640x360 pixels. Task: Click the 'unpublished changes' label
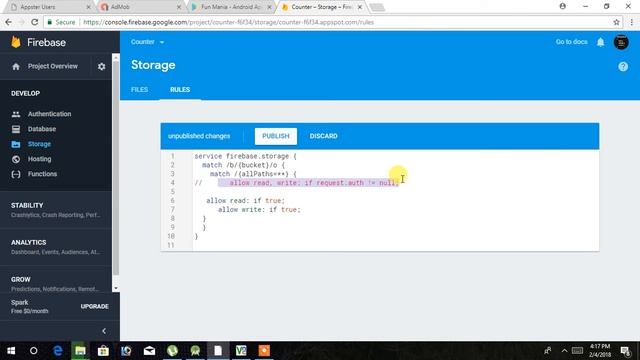199,136
